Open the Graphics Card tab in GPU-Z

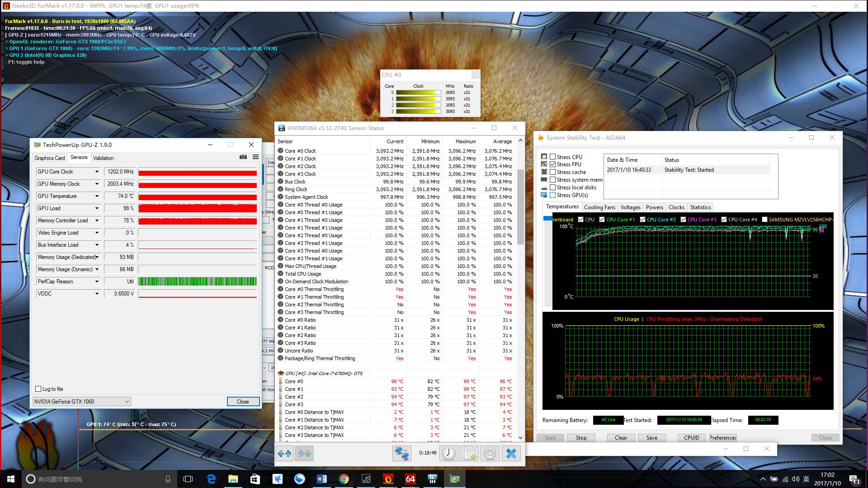[50, 158]
